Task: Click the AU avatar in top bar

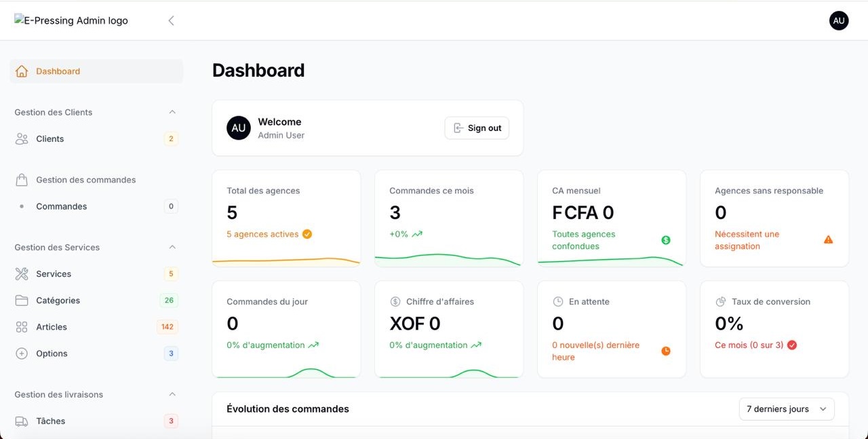Action: (x=839, y=20)
